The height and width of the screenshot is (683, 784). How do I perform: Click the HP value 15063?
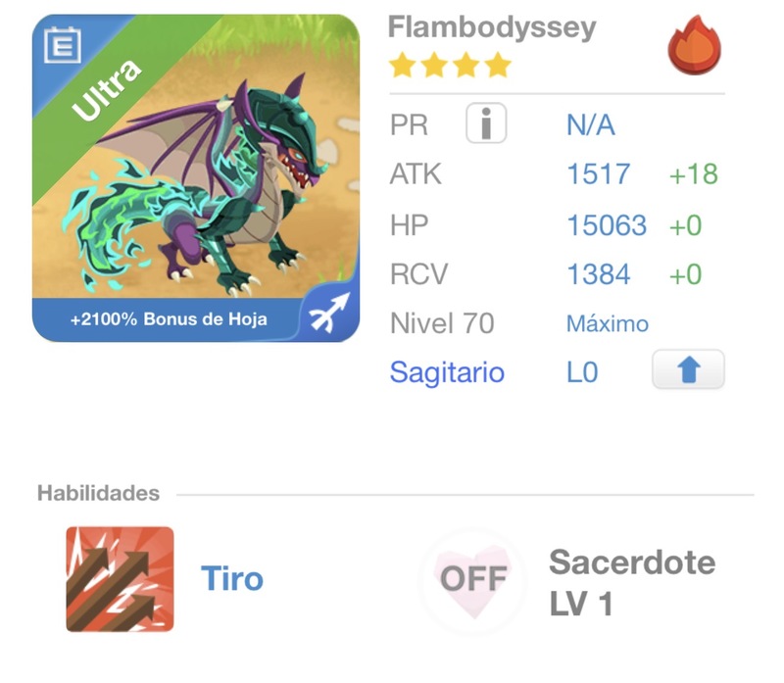click(x=607, y=224)
